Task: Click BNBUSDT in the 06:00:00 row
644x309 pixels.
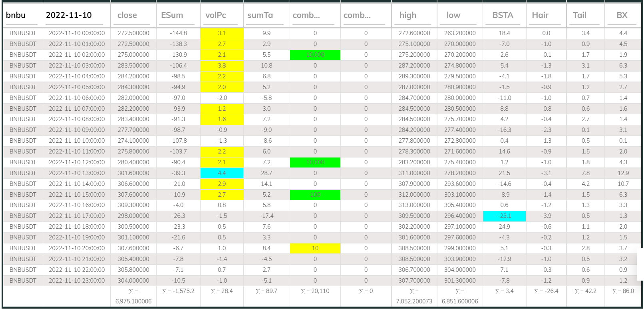Action: coord(23,98)
